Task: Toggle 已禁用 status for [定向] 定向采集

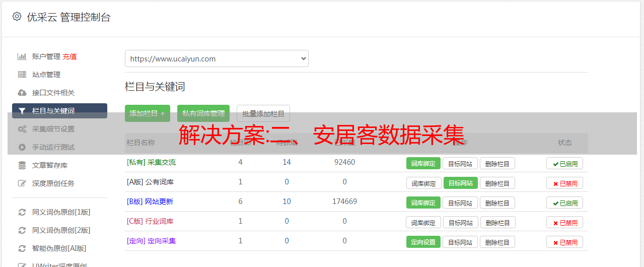Action: 565,242
